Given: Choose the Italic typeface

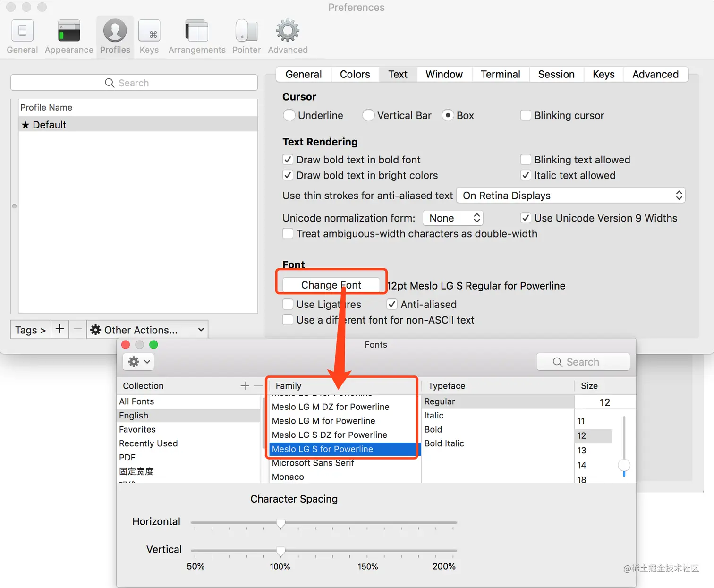Looking at the screenshot, I should point(498,416).
